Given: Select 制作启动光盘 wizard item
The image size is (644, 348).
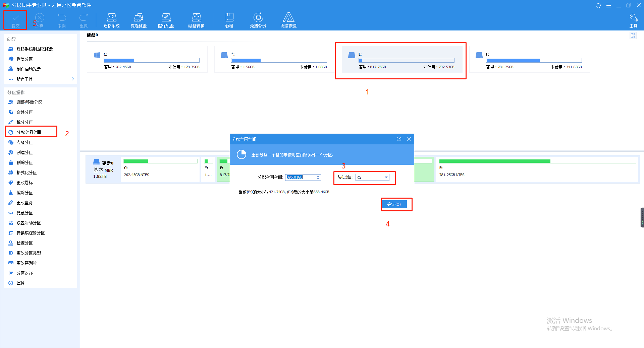Looking at the screenshot, I should (x=29, y=69).
